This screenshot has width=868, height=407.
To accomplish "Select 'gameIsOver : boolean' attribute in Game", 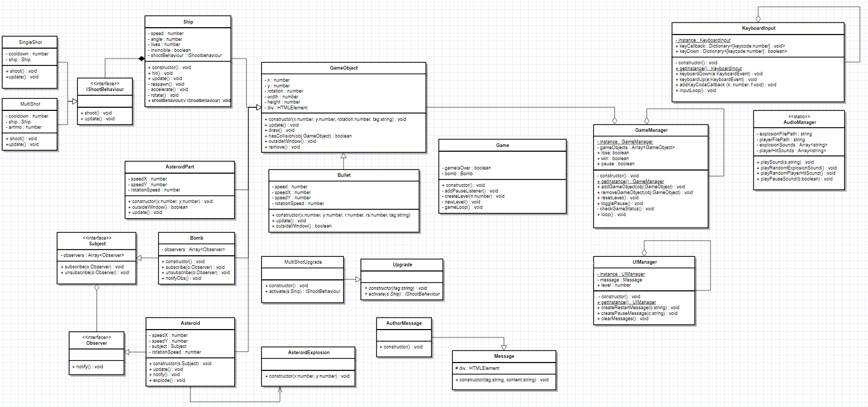I will (466, 168).
